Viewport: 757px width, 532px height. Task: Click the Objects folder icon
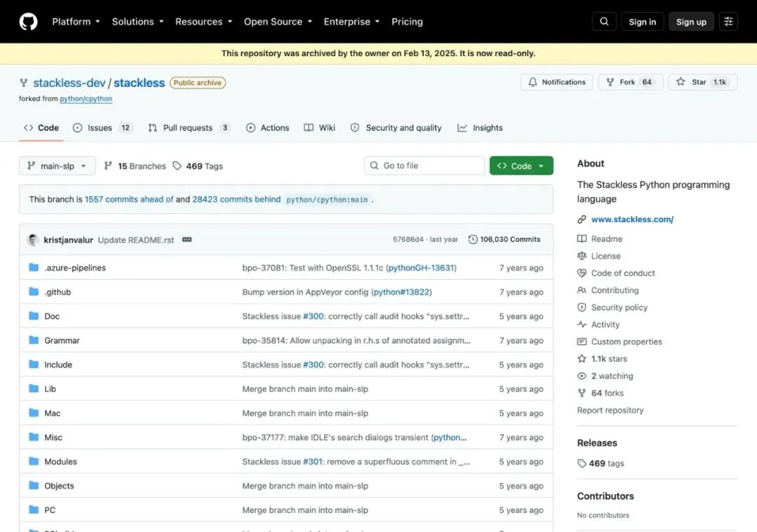click(x=34, y=485)
